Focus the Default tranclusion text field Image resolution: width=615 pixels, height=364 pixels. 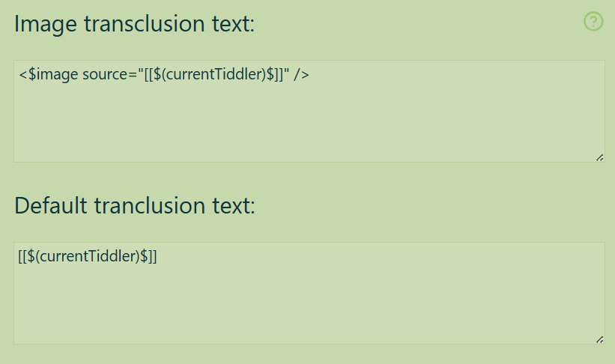pos(309,293)
